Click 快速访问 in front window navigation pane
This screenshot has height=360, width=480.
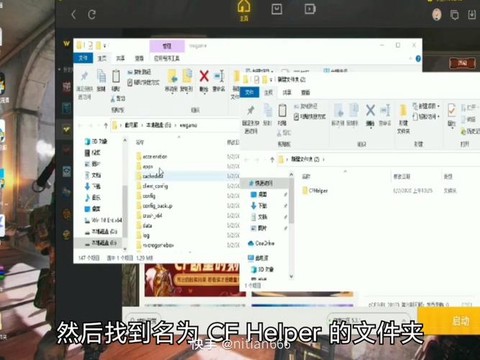click(261, 183)
